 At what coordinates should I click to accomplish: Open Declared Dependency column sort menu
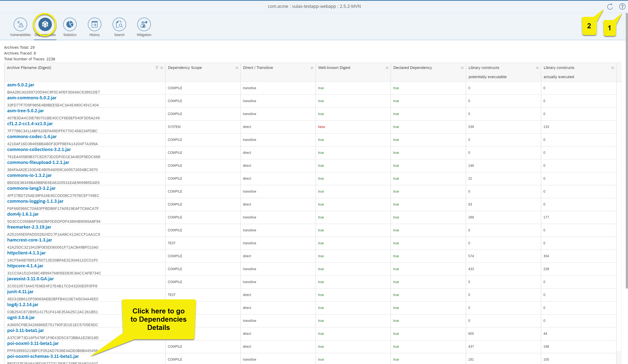pos(462,67)
